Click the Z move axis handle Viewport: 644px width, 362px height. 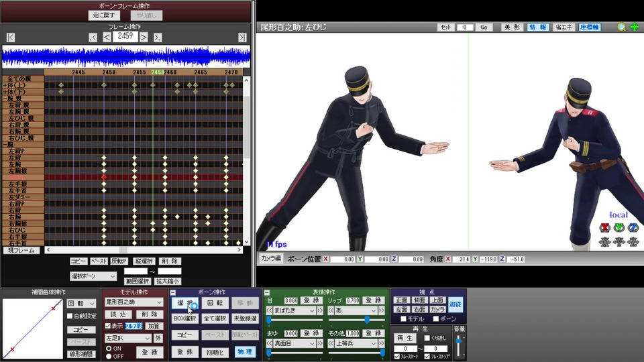click(633, 242)
